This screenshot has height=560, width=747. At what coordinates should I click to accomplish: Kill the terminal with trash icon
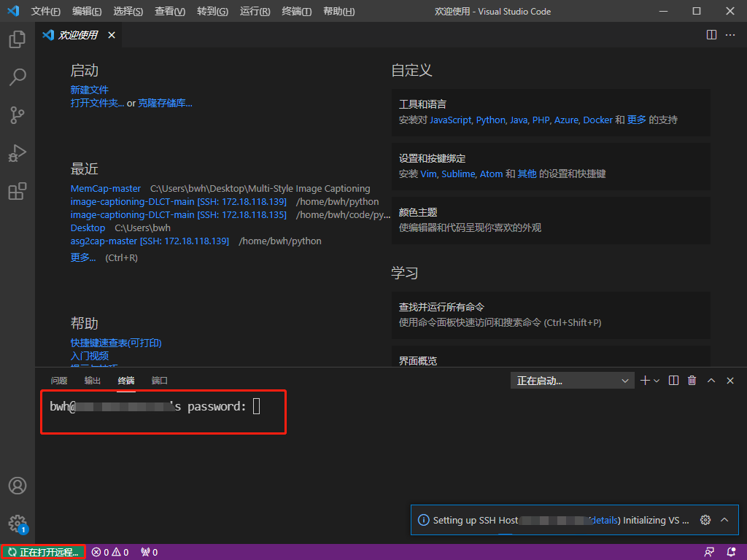[692, 381]
